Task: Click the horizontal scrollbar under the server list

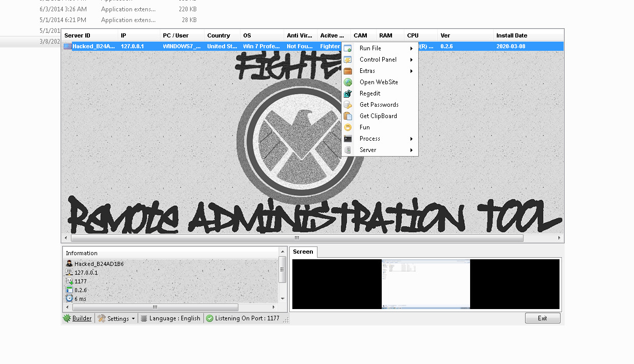Action: pos(296,238)
